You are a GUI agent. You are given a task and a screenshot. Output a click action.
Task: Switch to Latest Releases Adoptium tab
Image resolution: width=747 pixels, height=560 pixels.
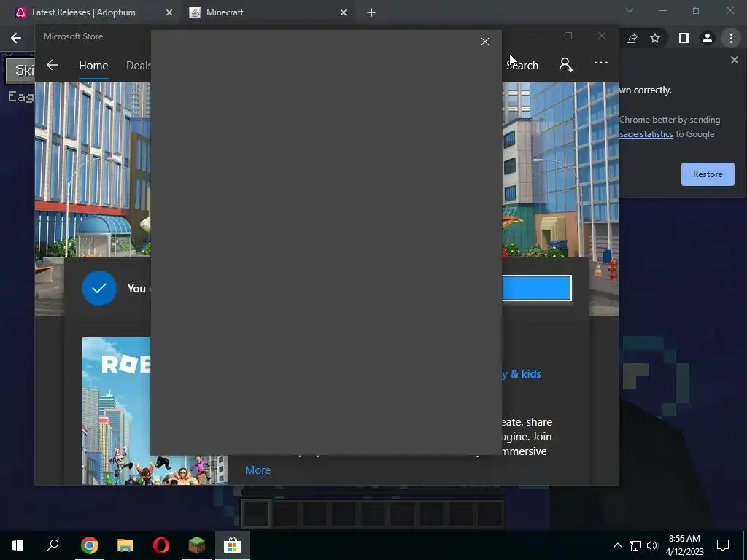point(83,12)
